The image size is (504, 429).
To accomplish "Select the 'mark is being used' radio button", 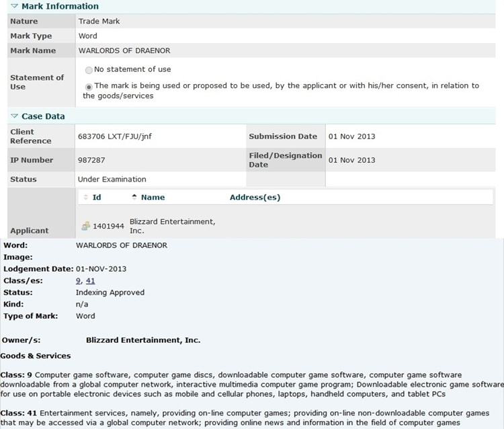I will (x=89, y=86).
